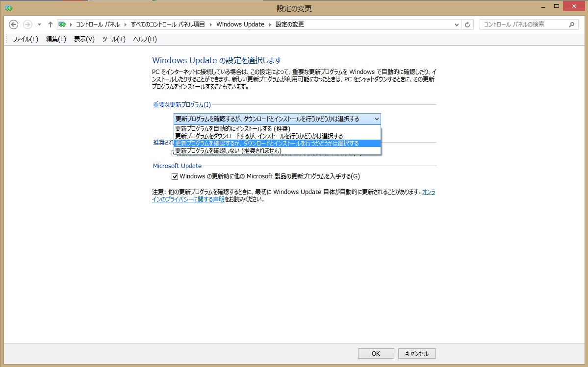Close the 設定の変更 window

click(x=573, y=6)
